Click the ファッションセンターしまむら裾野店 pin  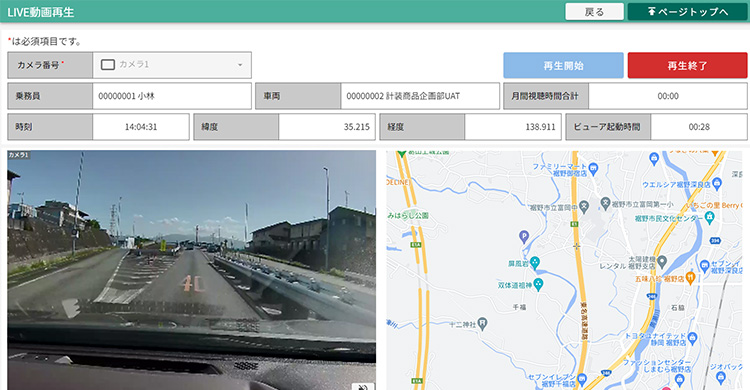pos(679,380)
